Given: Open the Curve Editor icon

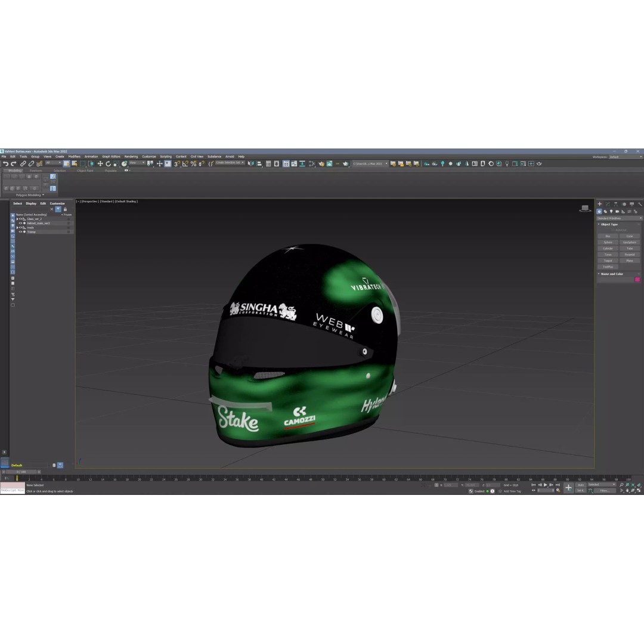Looking at the screenshot, I should coord(294,163).
